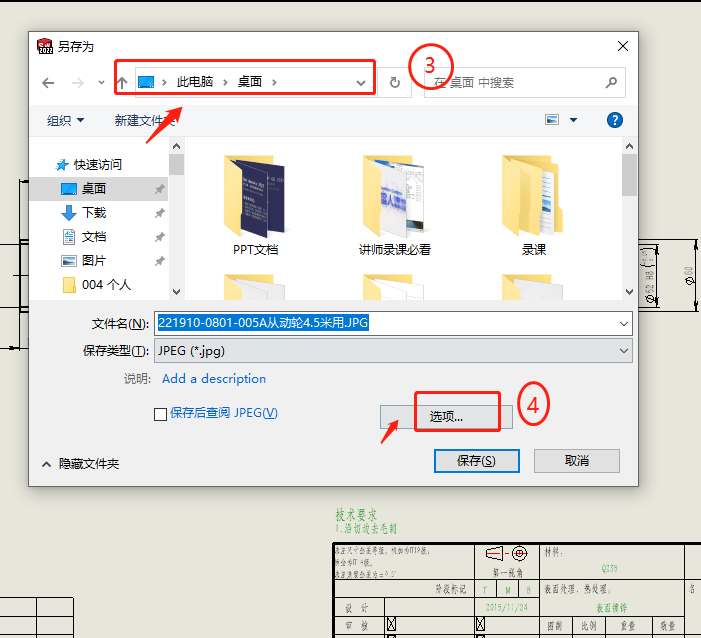701x638 pixels.
Task: Click the SolidWorks 2022 icon in title bar
Action: (45, 46)
